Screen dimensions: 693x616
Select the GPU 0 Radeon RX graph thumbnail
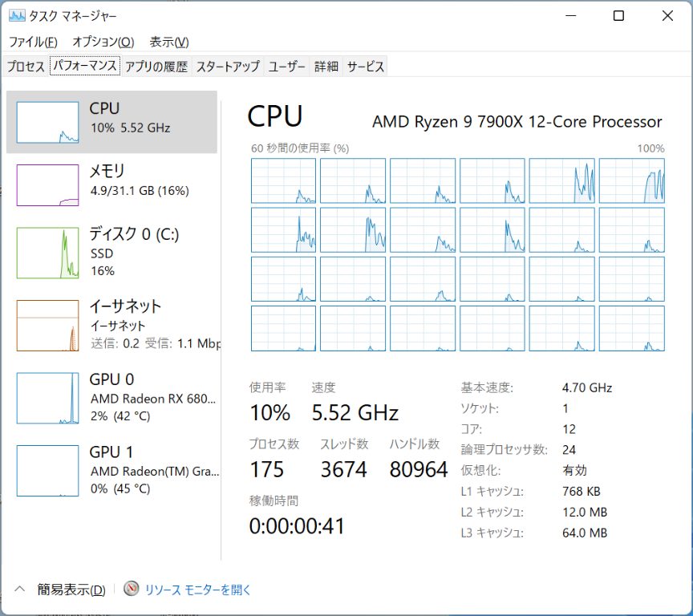(x=48, y=398)
